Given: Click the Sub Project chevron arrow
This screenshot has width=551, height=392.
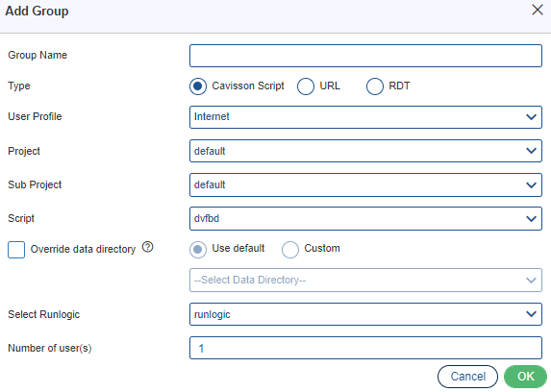Looking at the screenshot, I should pyautogui.click(x=531, y=185).
